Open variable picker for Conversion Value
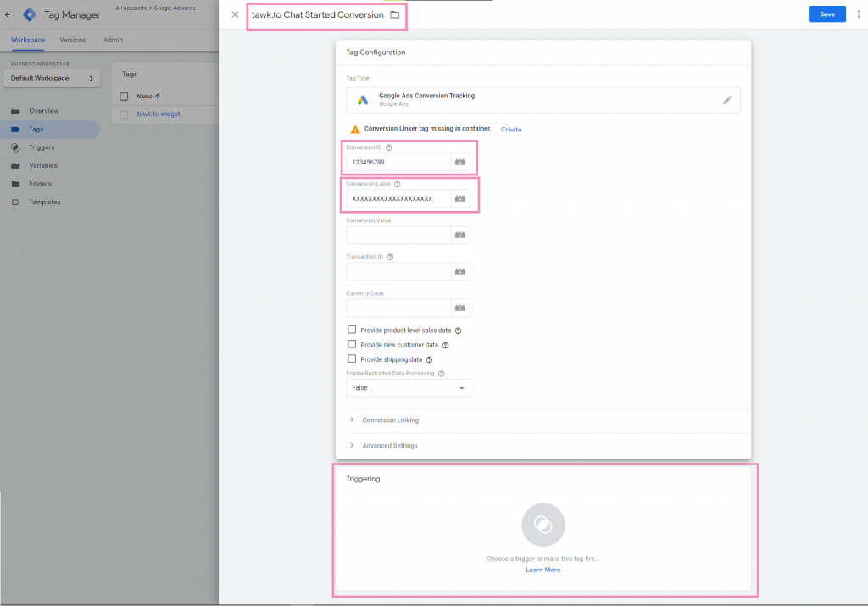This screenshot has width=868, height=606. [460, 236]
